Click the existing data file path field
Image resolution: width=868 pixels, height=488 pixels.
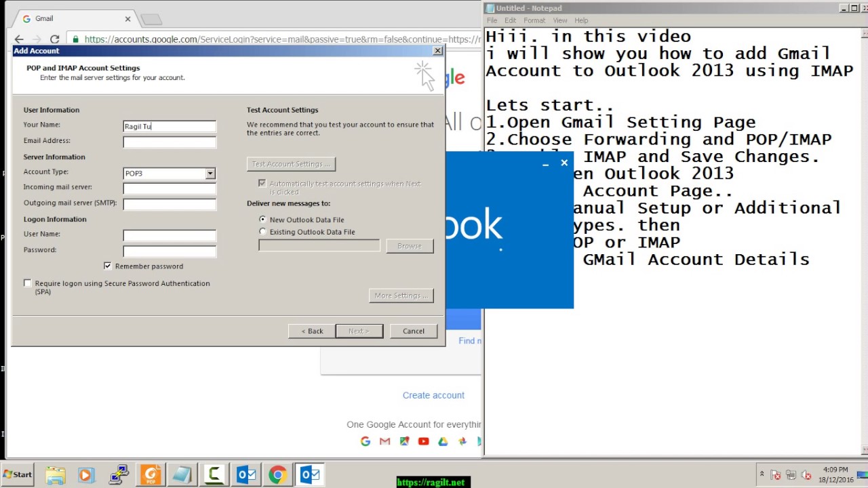click(x=319, y=246)
